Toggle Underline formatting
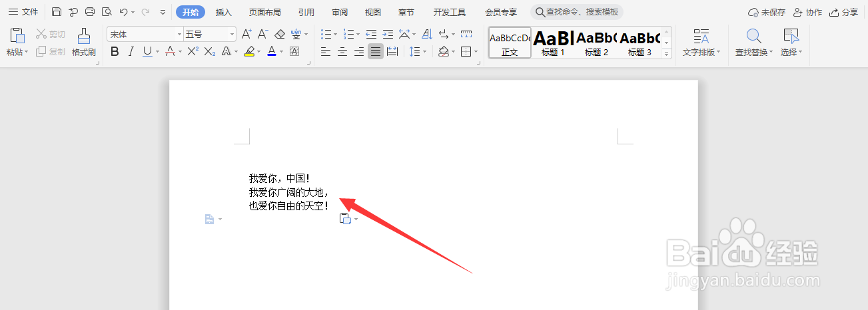This screenshot has height=310, width=868. (x=147, y=51)
